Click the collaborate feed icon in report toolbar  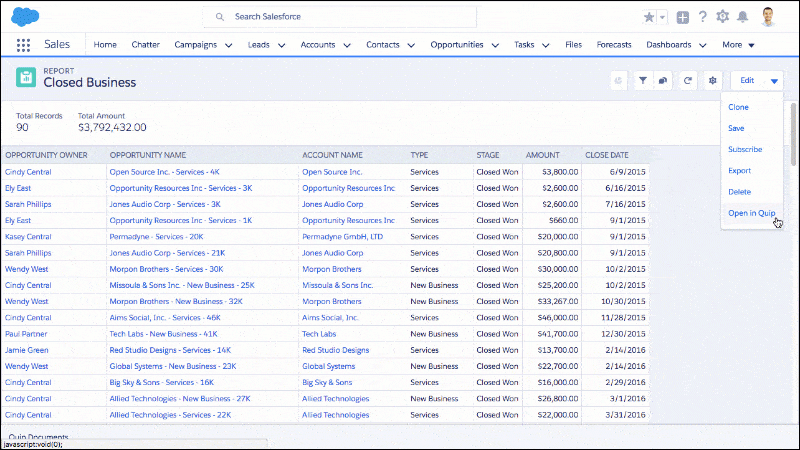point(663,80)
